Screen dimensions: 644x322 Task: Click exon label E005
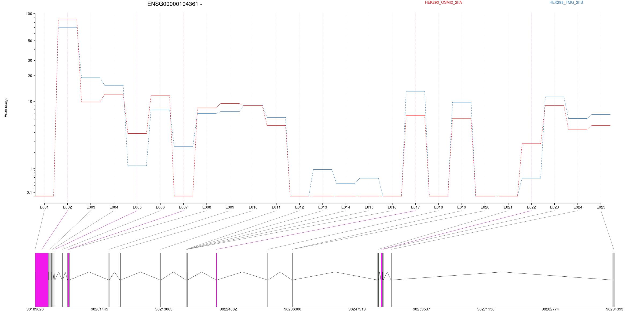[x=137, y=207]
